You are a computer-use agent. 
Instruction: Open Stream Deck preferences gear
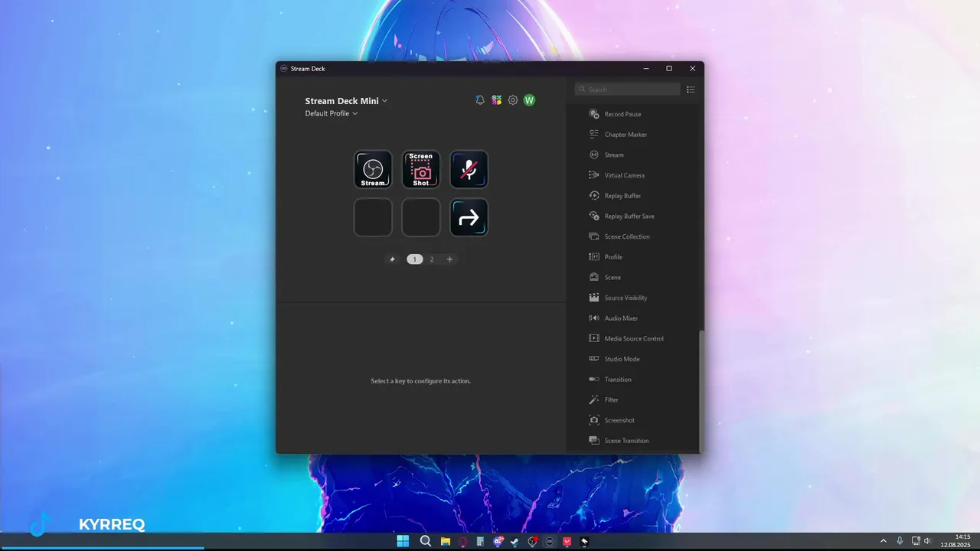(x=513, y=100)
